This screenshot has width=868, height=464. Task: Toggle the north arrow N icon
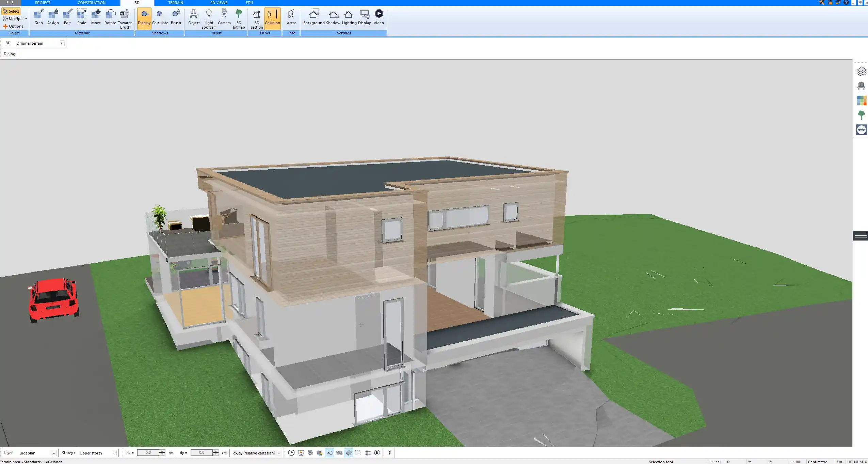(377, 453)
